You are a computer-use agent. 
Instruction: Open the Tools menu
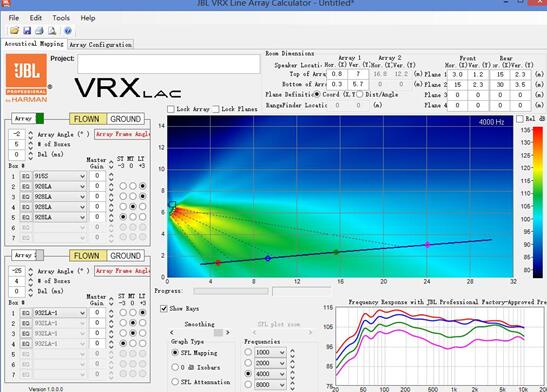click(61, 18)
